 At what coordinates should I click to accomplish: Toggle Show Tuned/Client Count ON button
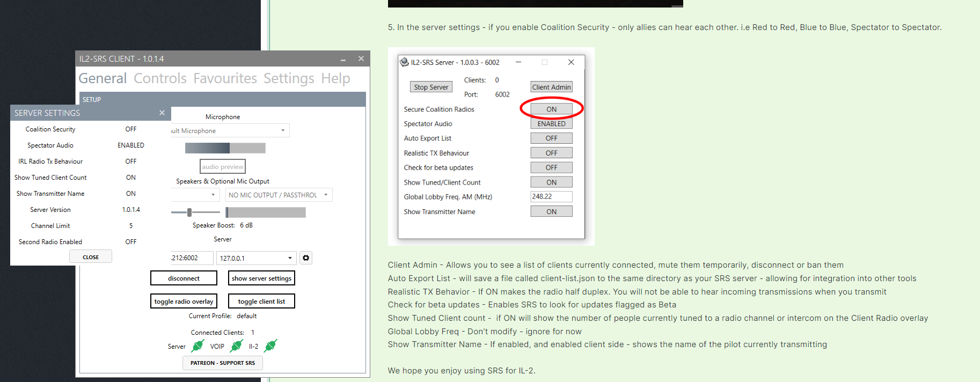point(551,182)
